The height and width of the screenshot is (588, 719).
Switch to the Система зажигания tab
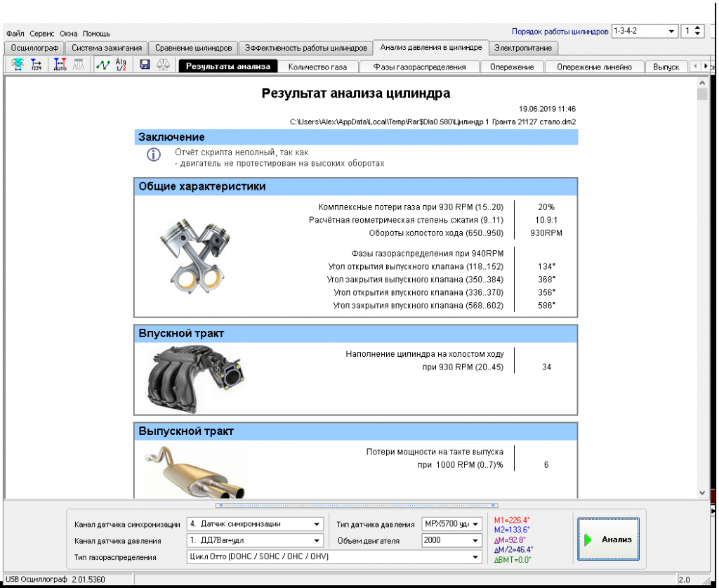(x=107, y=48)
